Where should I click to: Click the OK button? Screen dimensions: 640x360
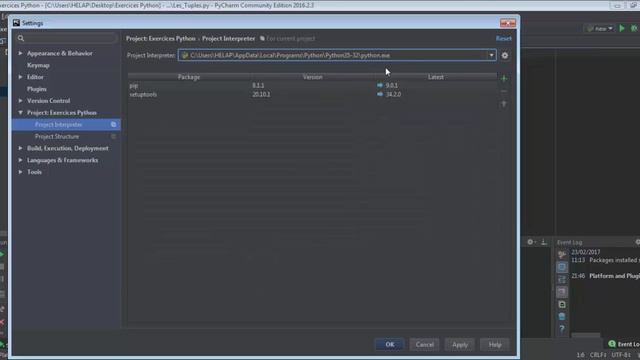(x=390, y=344)
